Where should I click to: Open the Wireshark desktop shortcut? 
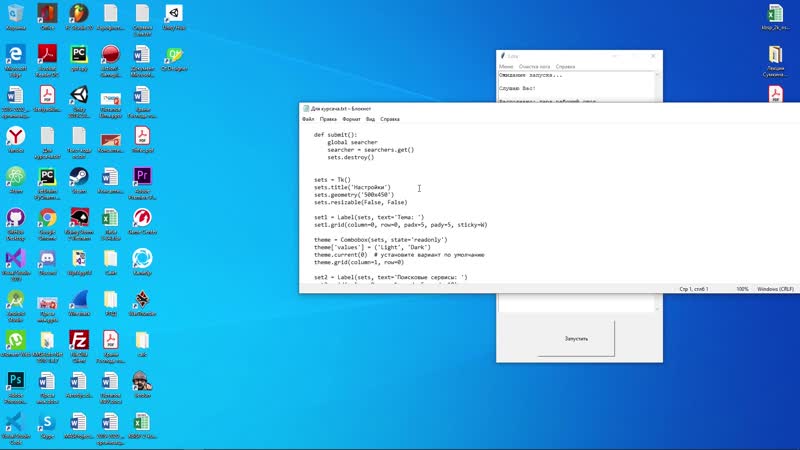tap(79, 300)
